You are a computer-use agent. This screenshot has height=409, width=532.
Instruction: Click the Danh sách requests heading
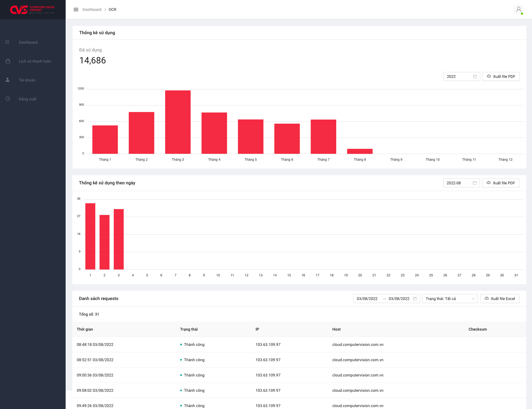(98, 299)
